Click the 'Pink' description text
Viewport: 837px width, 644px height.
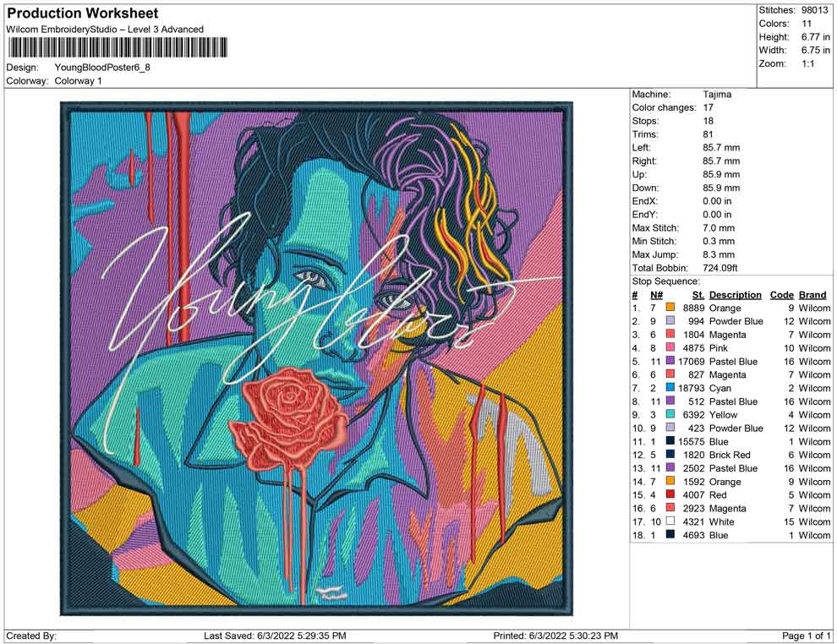(719, 348)
